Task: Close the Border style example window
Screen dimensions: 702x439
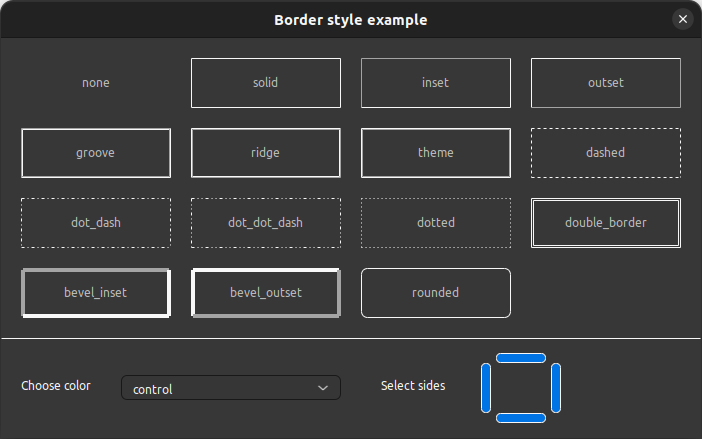Action: click(683, 19)
